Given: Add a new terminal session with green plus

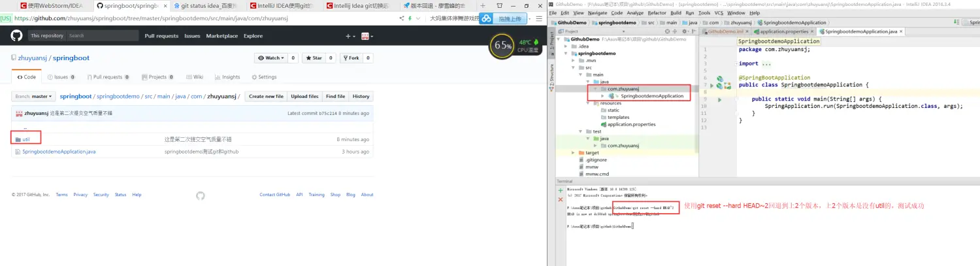Looking at the screenshot, I should [x=560, y=190].
